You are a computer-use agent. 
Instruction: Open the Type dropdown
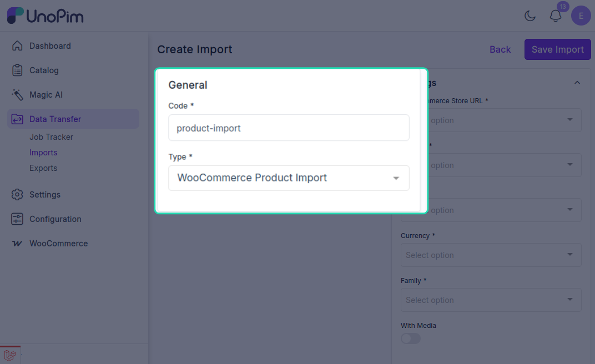(289, 178)
